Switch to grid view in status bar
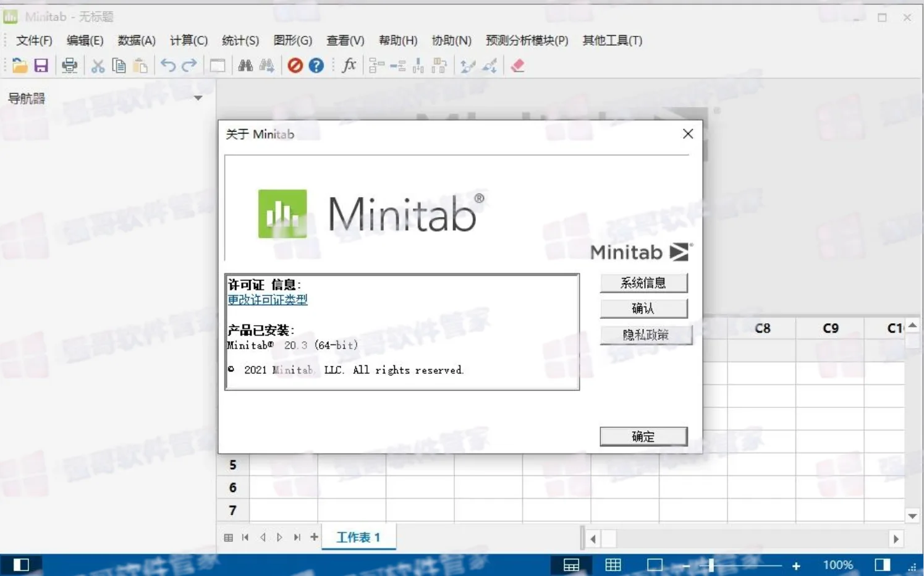 pyautogui.click(x=613, y=565)
